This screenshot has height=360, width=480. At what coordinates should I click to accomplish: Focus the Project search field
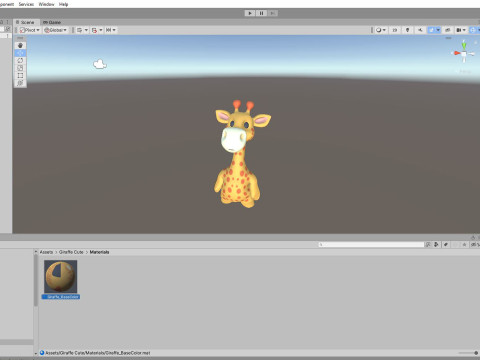(x=371, y=245)
